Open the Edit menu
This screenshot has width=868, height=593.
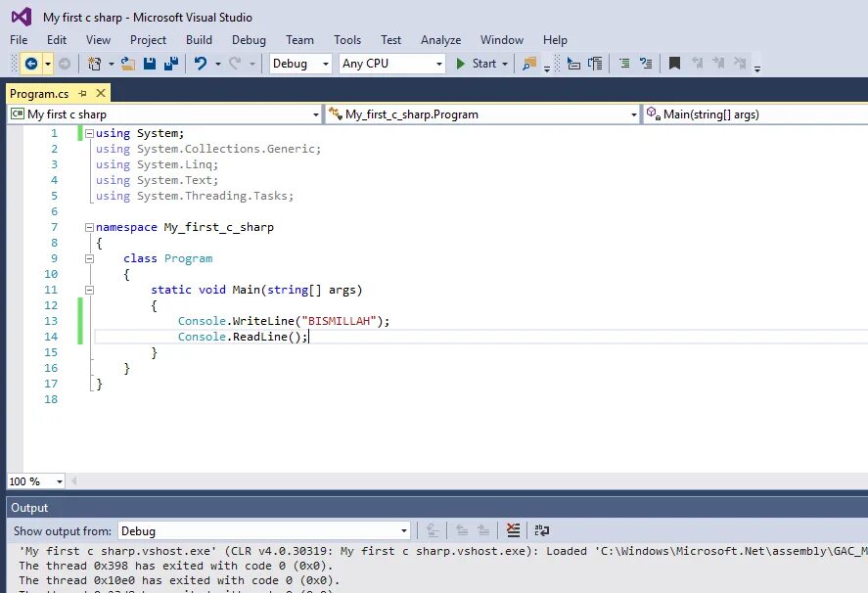(x=57, y=40)
